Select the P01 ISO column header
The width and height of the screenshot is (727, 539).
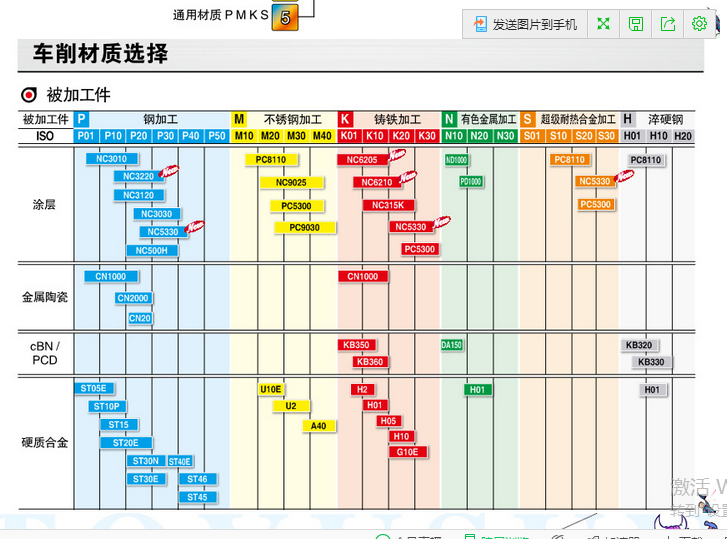tap(86, 136)
